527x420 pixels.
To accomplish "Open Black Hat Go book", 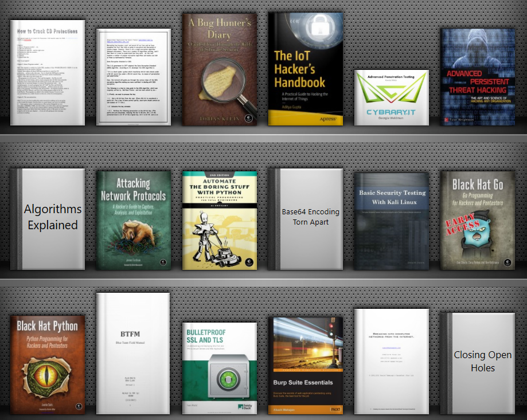I will point(478,220).
